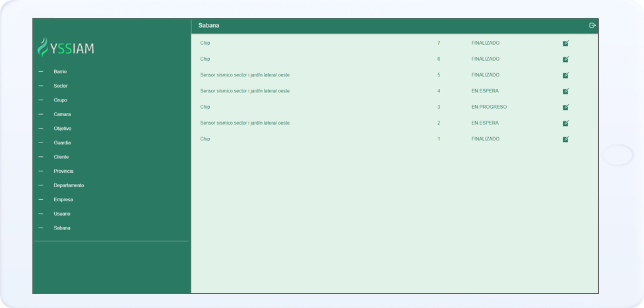Open the edit icon for row 6
Image resolution: width=644 pixels, height=308 pixels.
tap(565, 59)
